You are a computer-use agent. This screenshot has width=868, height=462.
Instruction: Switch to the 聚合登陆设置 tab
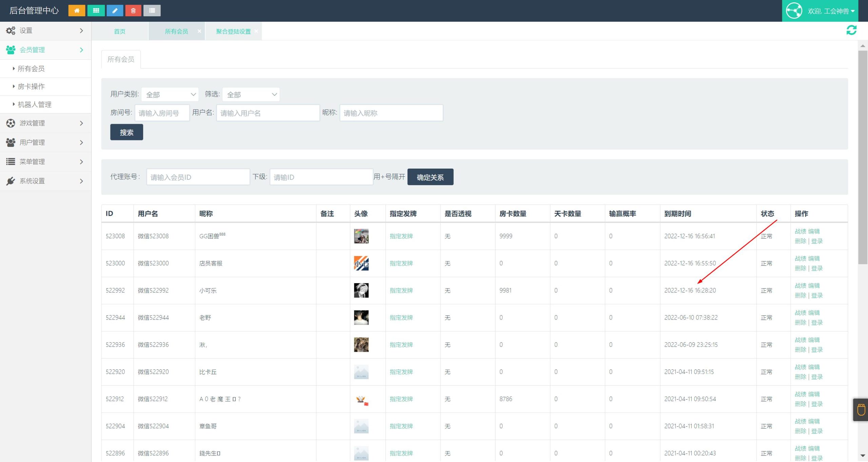click(233, 31)
